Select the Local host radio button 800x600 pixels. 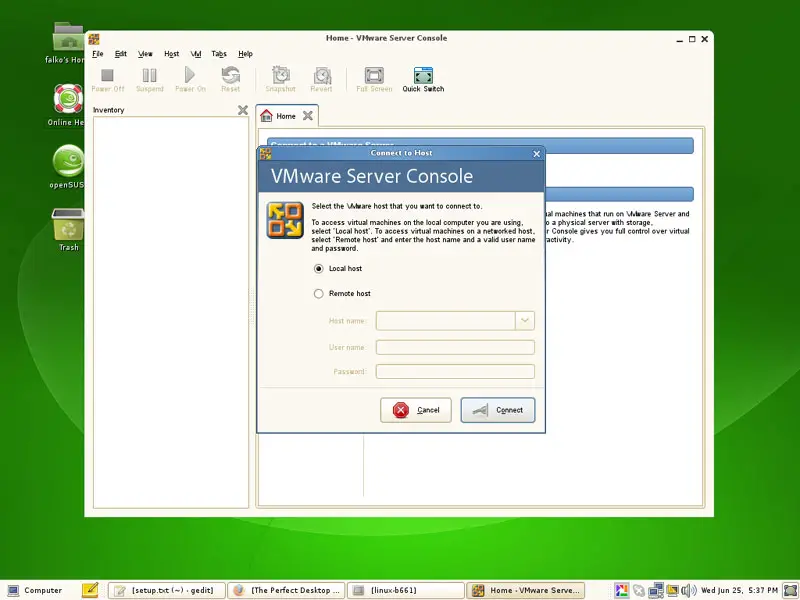click(x=319, y=269)
